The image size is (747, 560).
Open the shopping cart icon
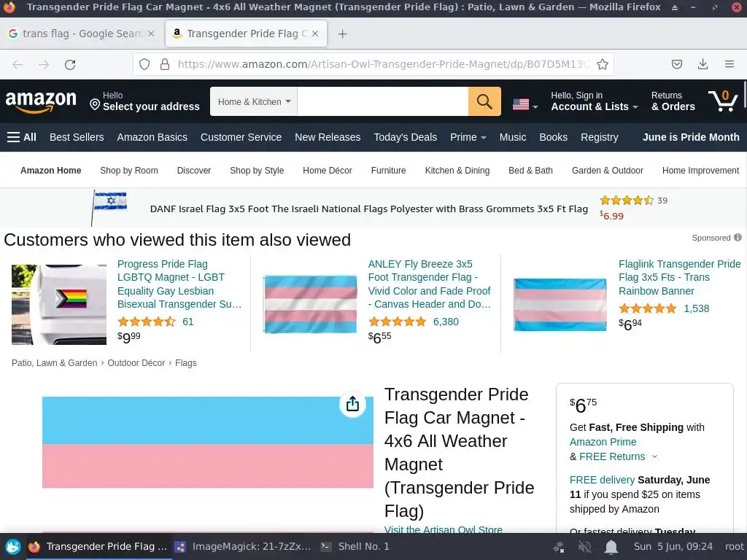point(723,101)
